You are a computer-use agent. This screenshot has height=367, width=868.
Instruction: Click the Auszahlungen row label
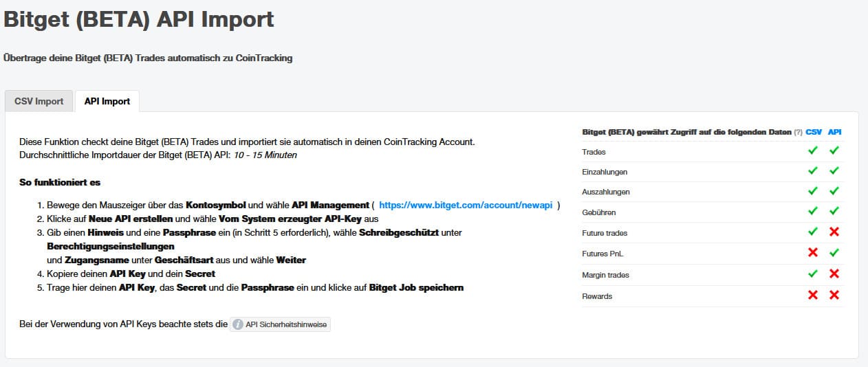tap(606, 192)
